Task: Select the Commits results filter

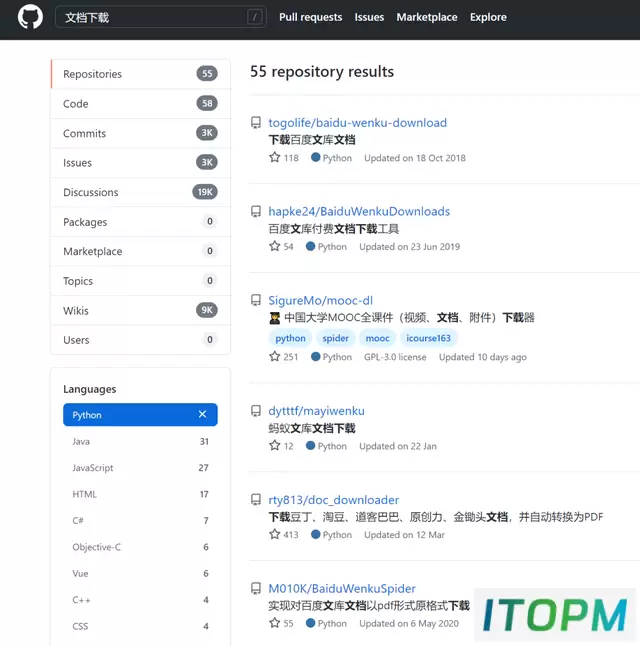Action: (141, 133)
